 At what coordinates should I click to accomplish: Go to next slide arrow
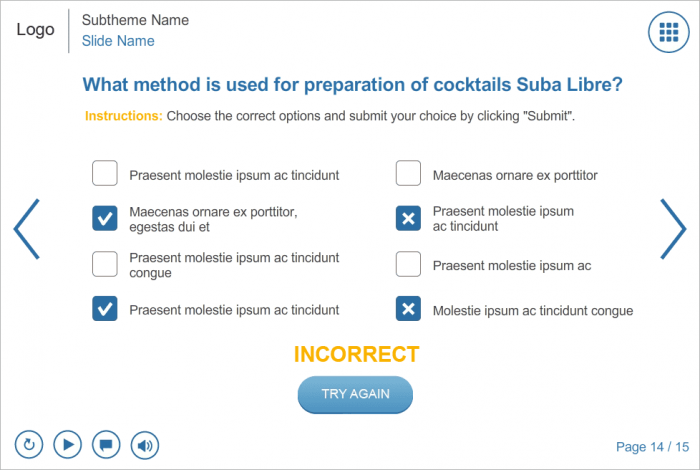[672, 229]
